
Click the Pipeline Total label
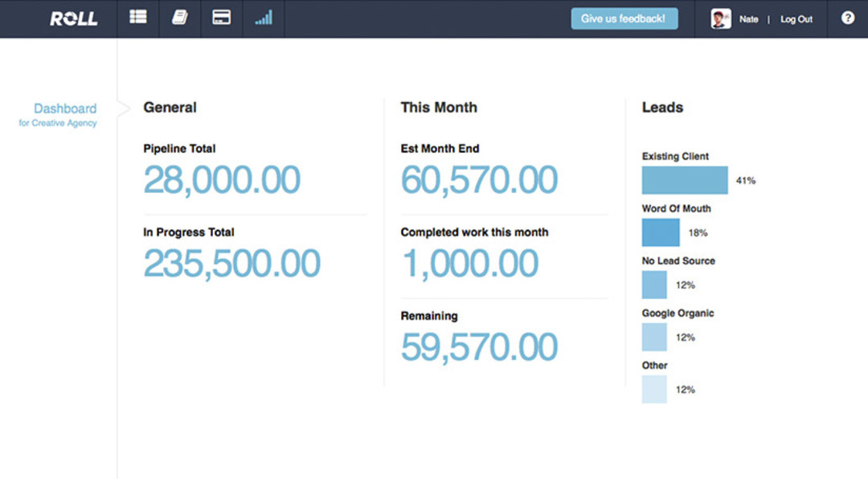tap(178, 149)
